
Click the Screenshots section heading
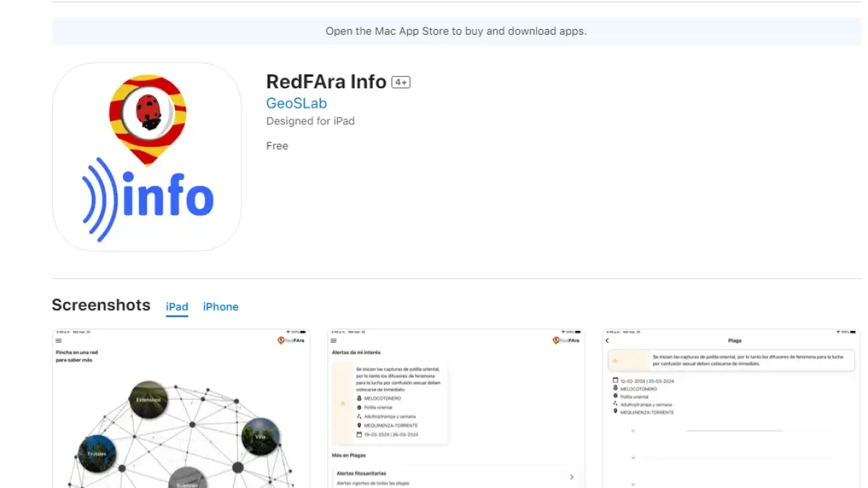click(101, 305)
